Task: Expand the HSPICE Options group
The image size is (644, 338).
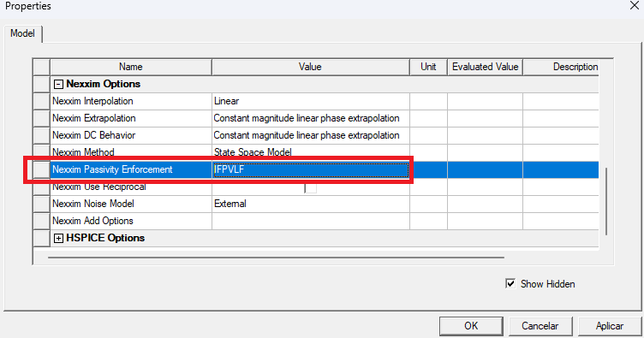Action: pyautogui.click(x=58, y=239)
